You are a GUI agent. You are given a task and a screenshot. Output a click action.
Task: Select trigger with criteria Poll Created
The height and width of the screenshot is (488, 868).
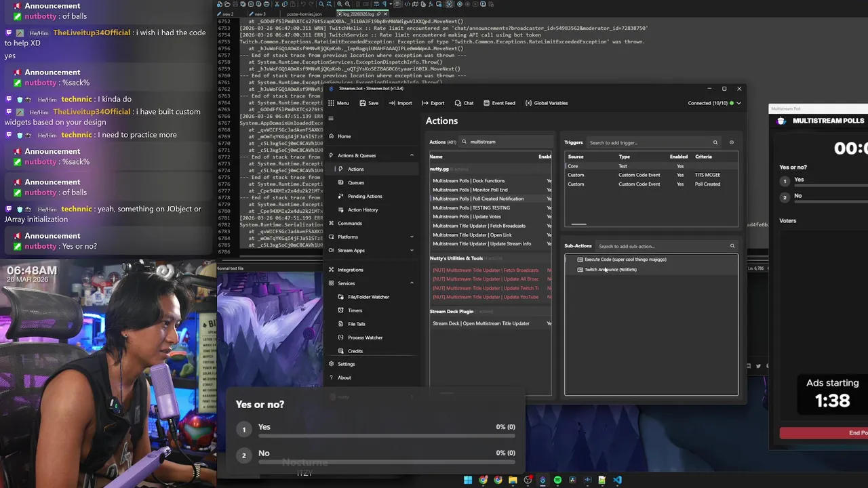[x=651, y=184]
